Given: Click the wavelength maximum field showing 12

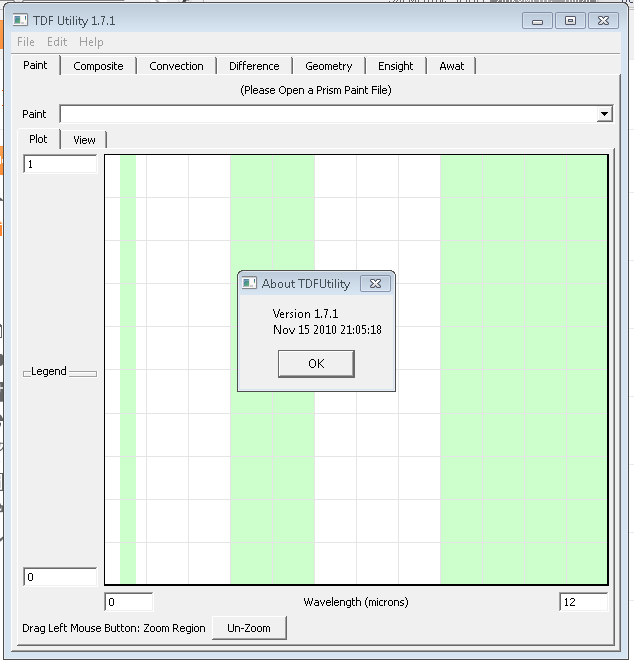Looking at the screenshot, I should (583, 602).
